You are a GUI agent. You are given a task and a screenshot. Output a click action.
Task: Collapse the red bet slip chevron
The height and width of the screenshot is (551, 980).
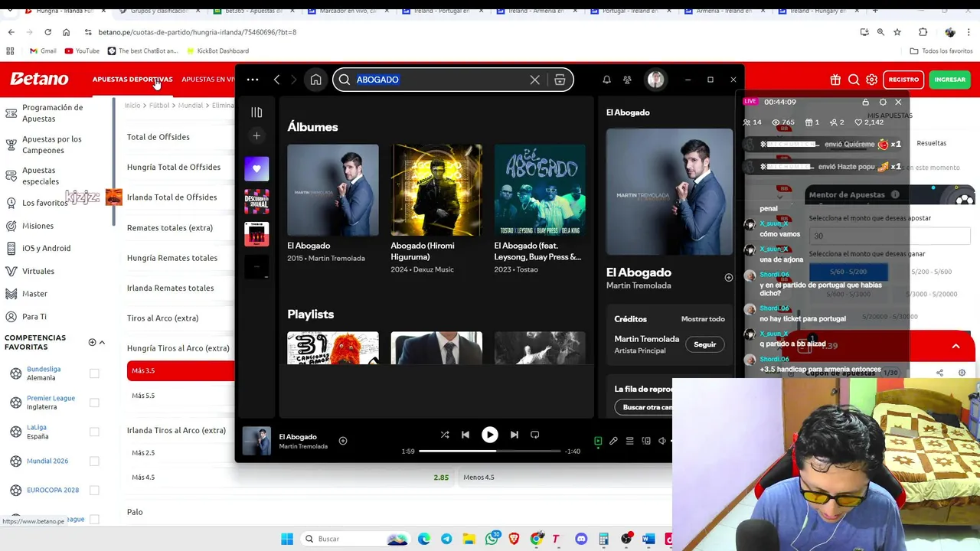point(955,346)
